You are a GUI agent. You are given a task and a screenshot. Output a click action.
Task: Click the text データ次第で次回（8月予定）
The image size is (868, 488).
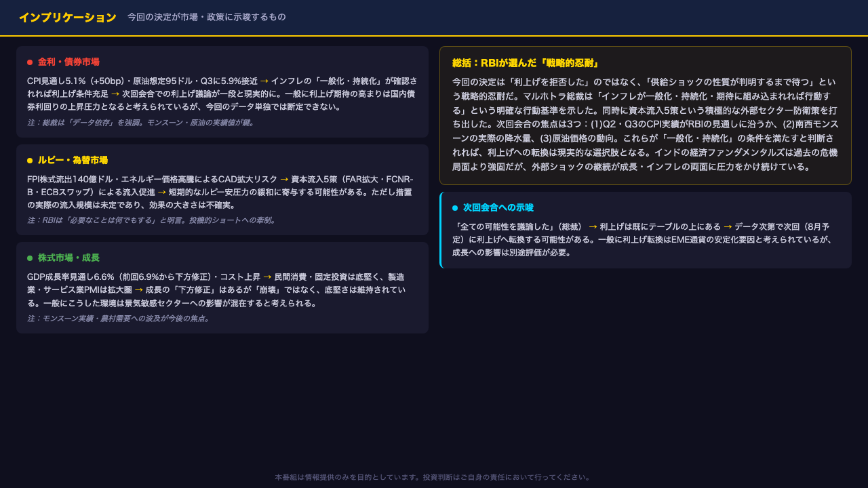click(x=641, y=232)
